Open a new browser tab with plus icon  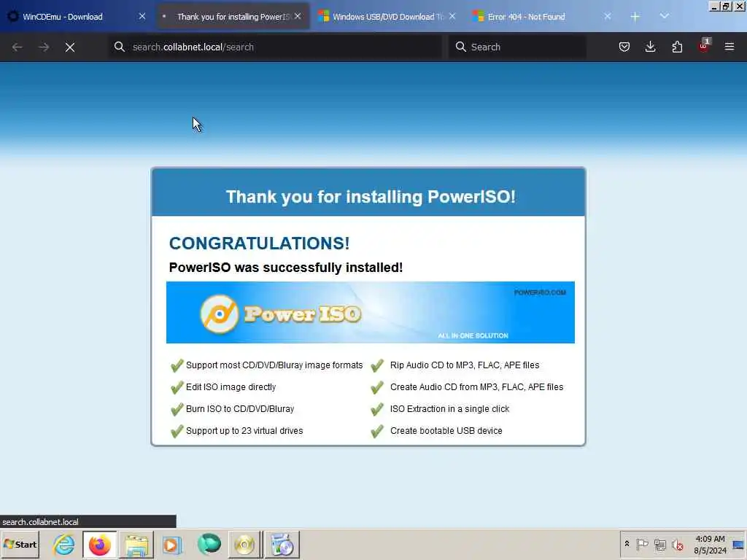635,17
